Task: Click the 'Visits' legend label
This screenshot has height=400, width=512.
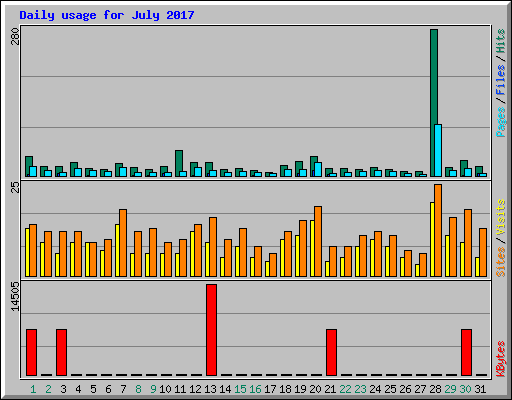Action: coord(501,217)
